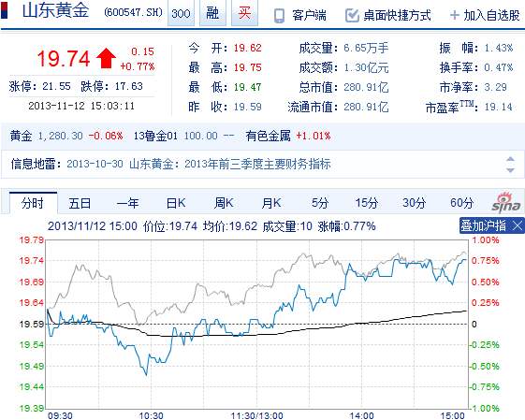The height and width of the screenshot is (420, 525).
Task: Click the 最高 19.75 value
Action: point(247,67)
